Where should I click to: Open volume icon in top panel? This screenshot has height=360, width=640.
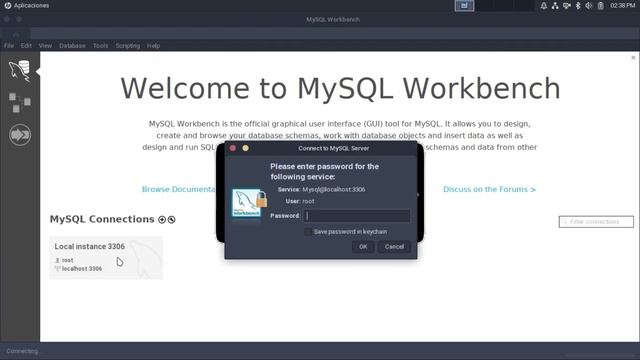[589, 6]
